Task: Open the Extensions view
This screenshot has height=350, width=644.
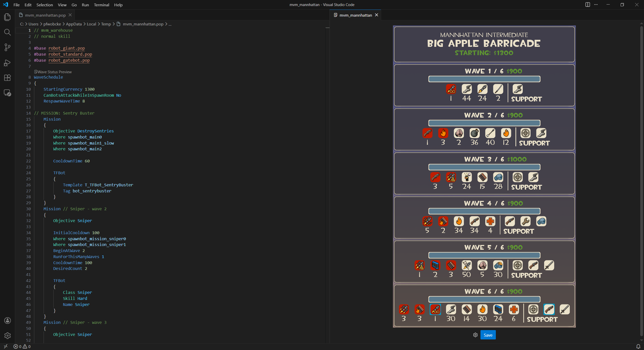Action: (x=7, y=78)
